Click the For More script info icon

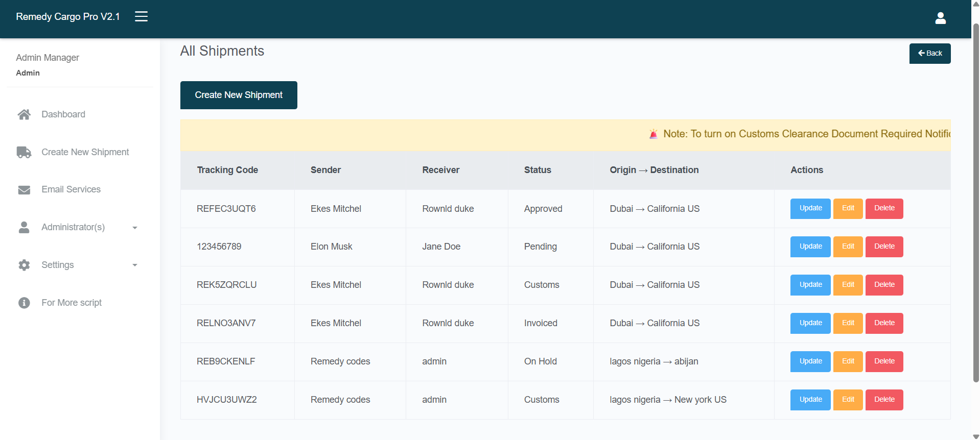pyautogui.click(x=24, y=303)
